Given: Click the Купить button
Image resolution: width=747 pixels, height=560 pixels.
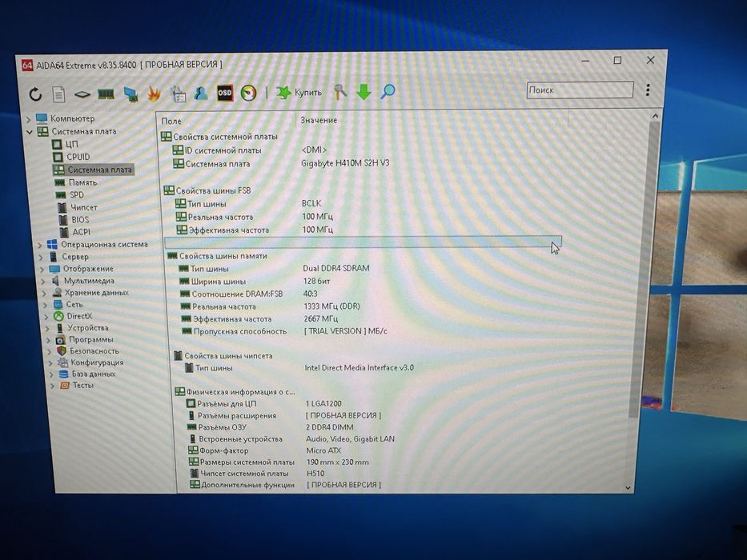Looking at the screenshot, I should (x=299, y=92).
